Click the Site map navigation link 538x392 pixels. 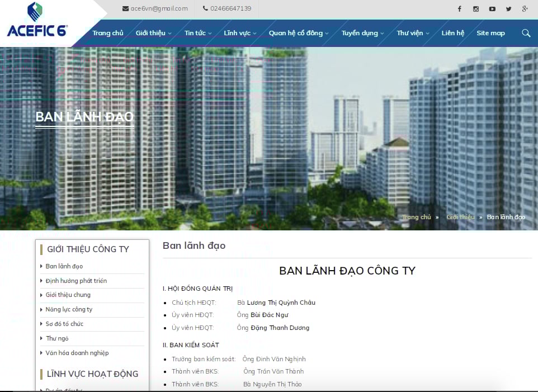click(x=490, y=33)
